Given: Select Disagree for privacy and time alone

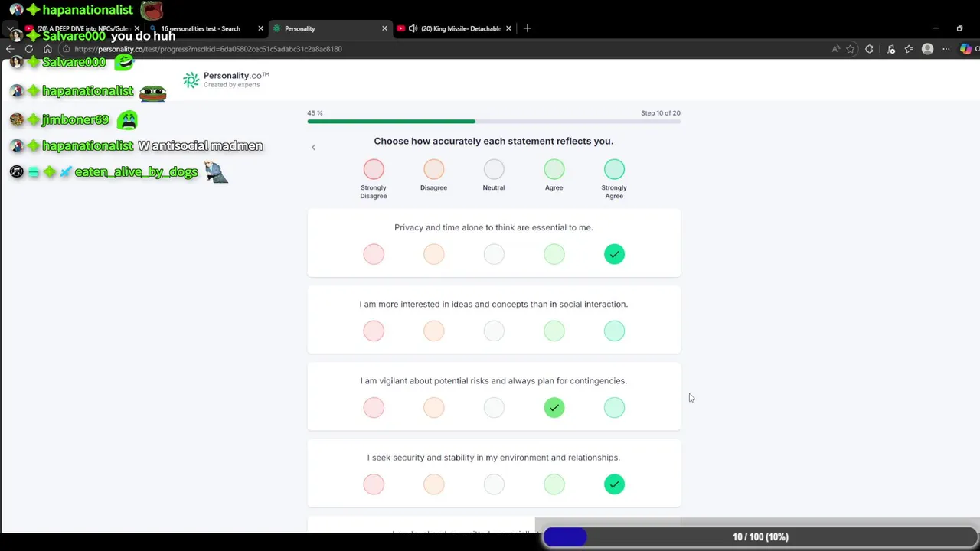Looking at the screenshot, I should 433,254.
